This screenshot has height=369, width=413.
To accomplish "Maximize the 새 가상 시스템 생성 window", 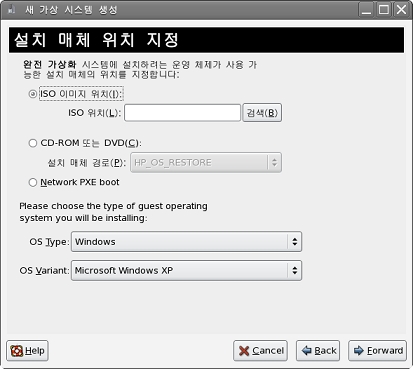I will 384,10.
